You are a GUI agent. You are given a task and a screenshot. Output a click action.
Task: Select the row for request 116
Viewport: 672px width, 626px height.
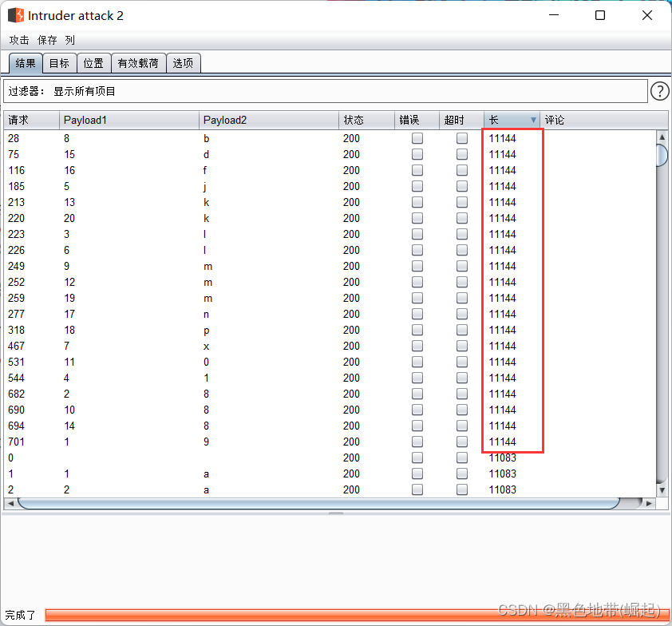(x=330, y=170)
